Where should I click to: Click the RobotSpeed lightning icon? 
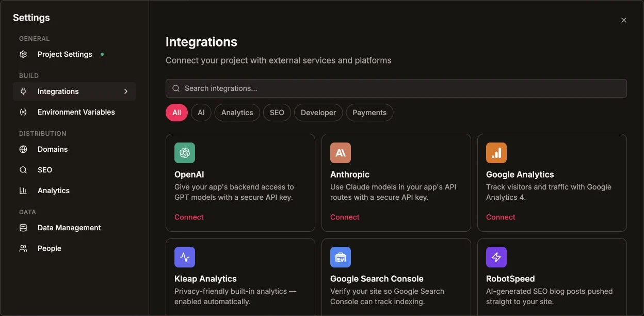(496, 257)
